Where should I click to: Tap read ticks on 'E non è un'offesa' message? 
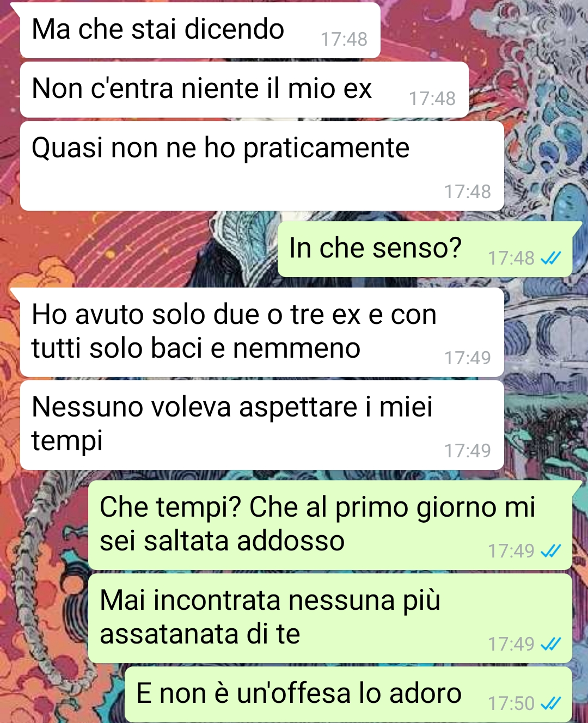pyautogui.click(x=550, y=703)
